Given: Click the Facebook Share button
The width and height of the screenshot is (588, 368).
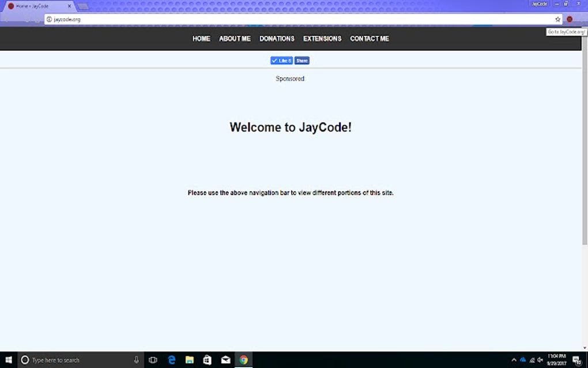Looking at the screenshot, I should 301,60.
